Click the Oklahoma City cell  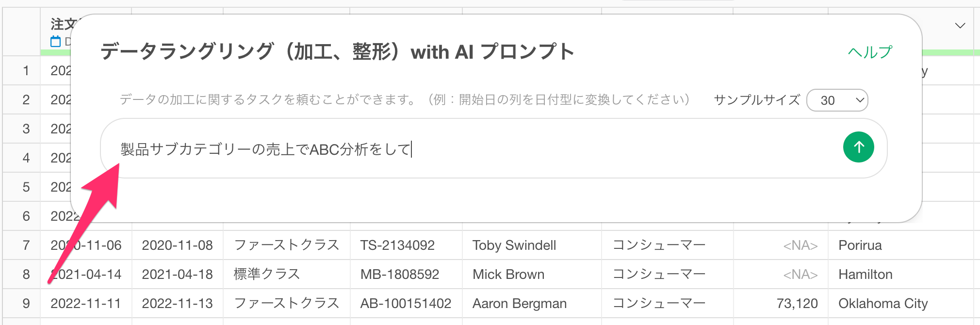click(901, 303)
